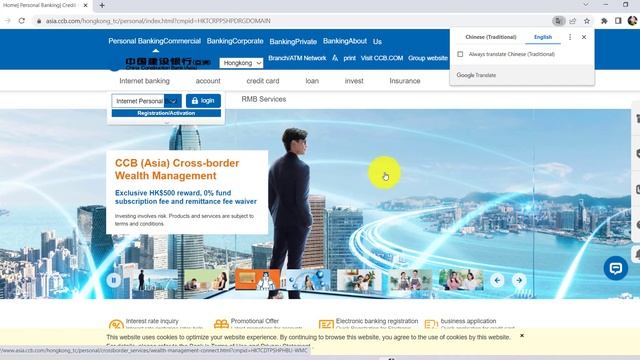
Task: Select the orange card carousel thumbnail
Action: pos(258,280)
